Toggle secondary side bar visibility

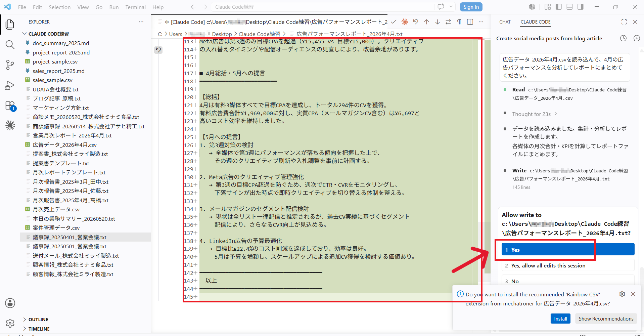coord(581,7)
